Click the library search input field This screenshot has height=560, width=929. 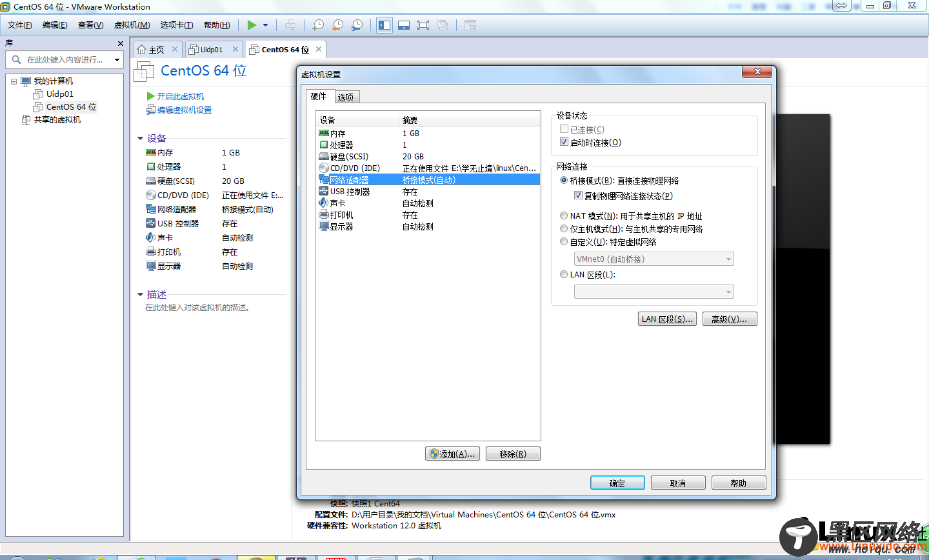pyautogui.click(x=64, y=59)
